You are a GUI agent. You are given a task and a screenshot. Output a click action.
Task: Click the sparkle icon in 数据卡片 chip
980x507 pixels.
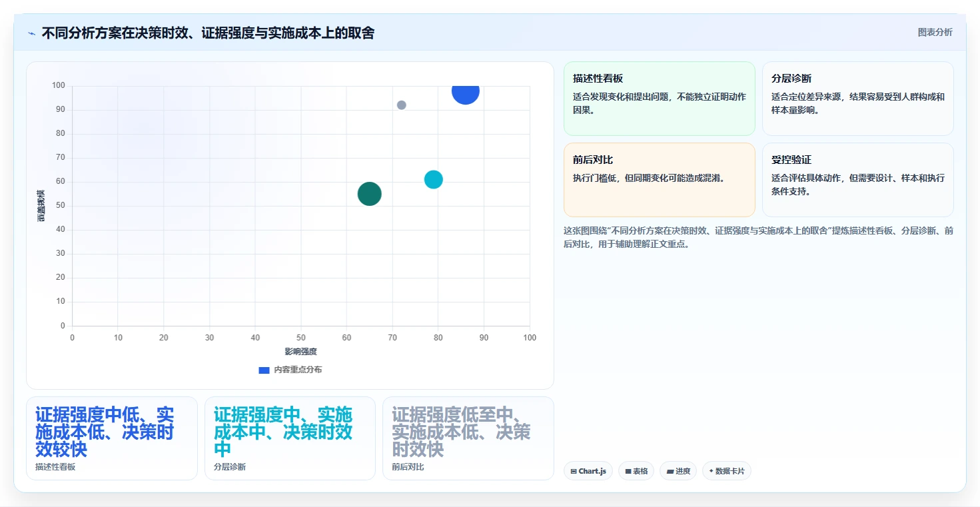tap(711, 471)
